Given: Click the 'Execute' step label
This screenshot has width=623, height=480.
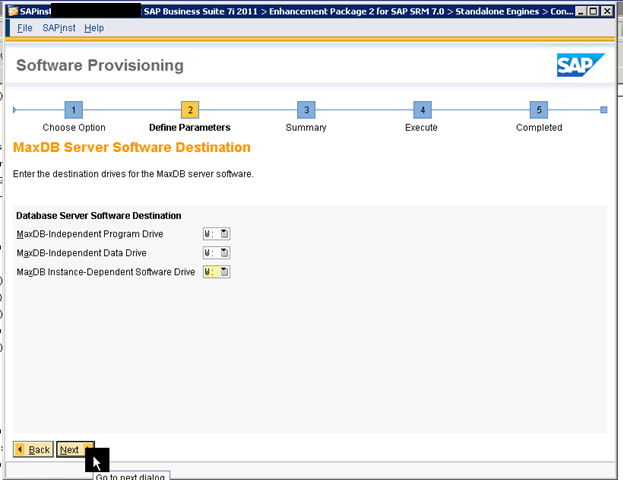Looking at the screenshot, I should (421, 128).
